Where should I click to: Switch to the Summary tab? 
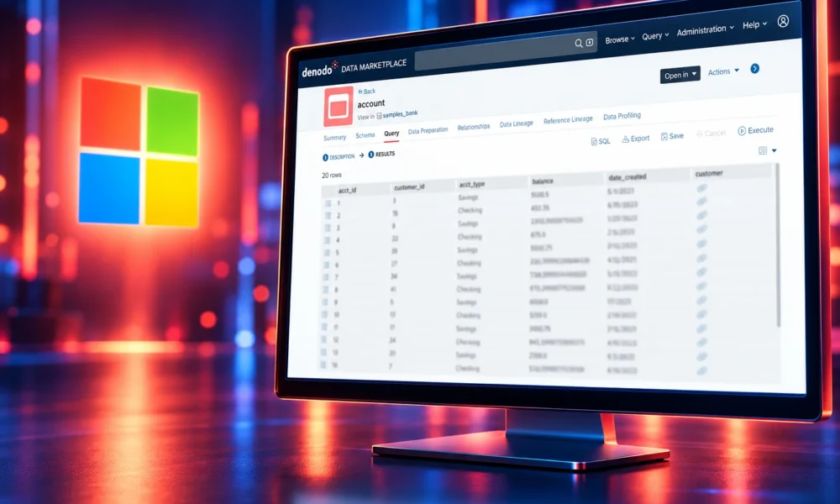335,139
